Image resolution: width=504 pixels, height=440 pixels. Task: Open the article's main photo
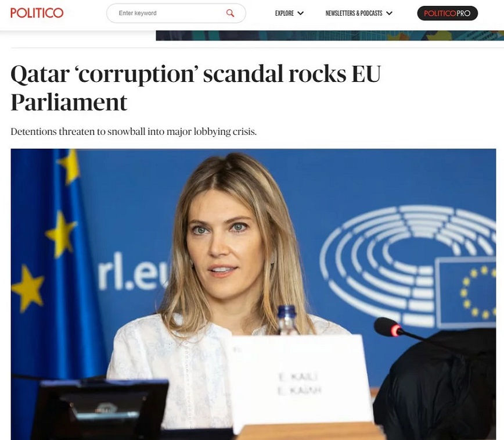click(x=253, y=294)
